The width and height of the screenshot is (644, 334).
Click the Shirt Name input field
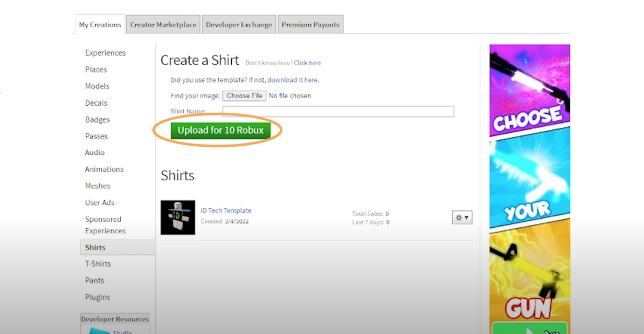coord(338,111)
